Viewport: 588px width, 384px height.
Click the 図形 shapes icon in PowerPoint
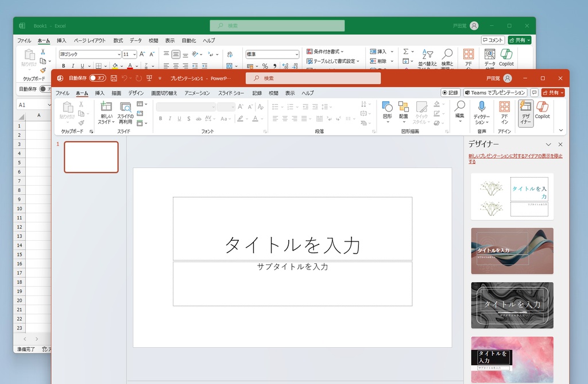tap(388, 106)
